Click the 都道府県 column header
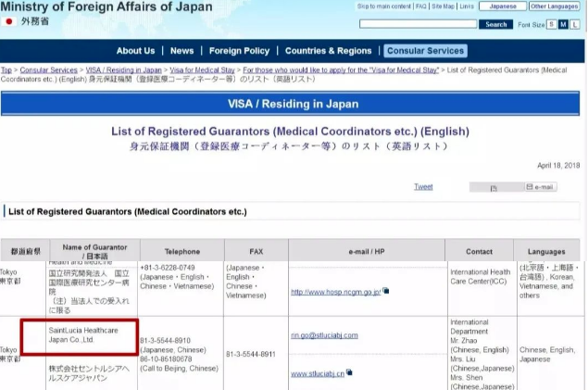The width and height of the screenshot is (588, 390). 25,251
